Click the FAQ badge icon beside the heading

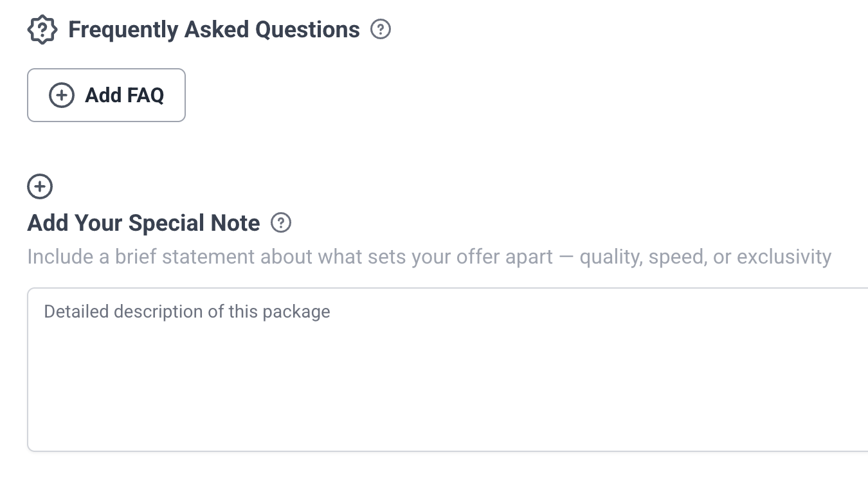pyautogui.click(x=42, y=30)
